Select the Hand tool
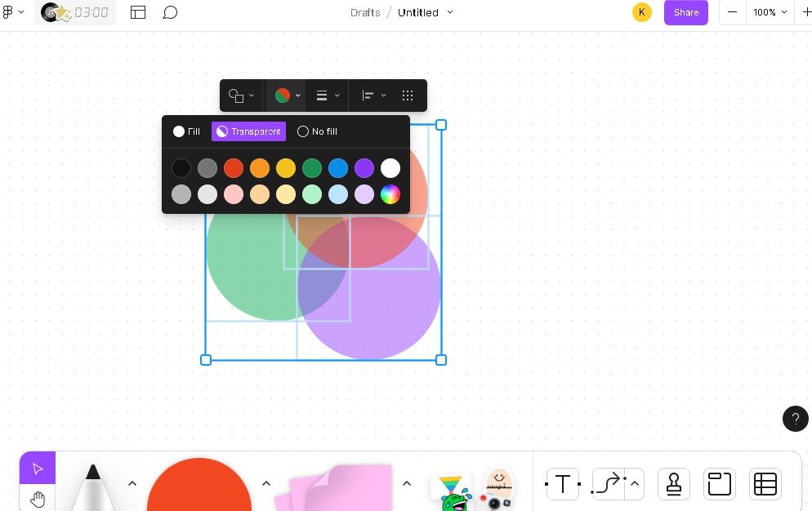Screen dimensions: 812x511 [x=38, y=499]
